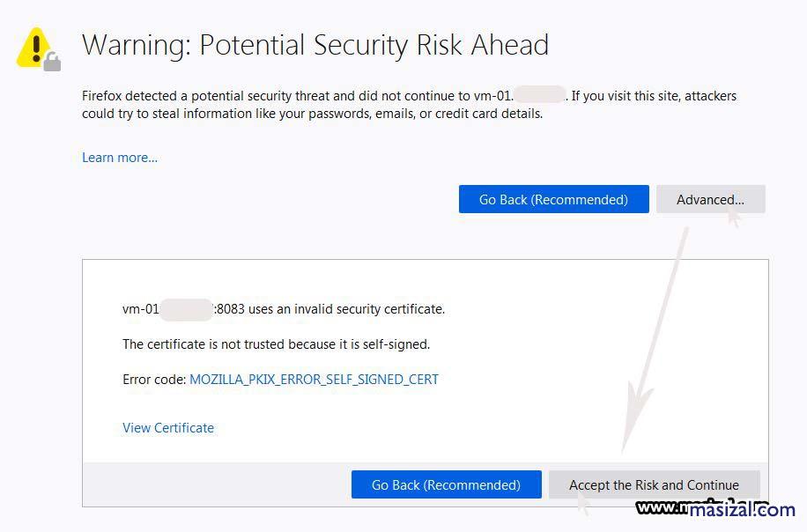Expand the Advanced... options
This screenshot has height=532, width=807.
point(710,199)
